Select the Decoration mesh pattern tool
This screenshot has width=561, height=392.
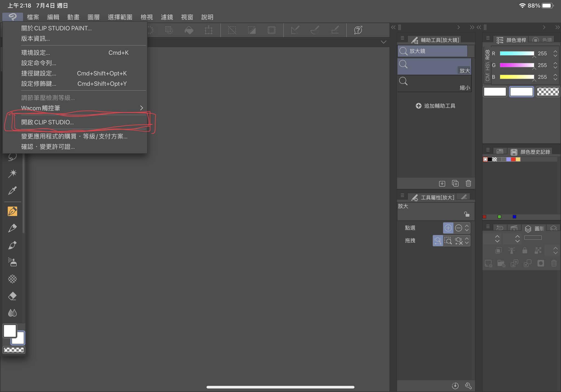[x=12, y=279]
